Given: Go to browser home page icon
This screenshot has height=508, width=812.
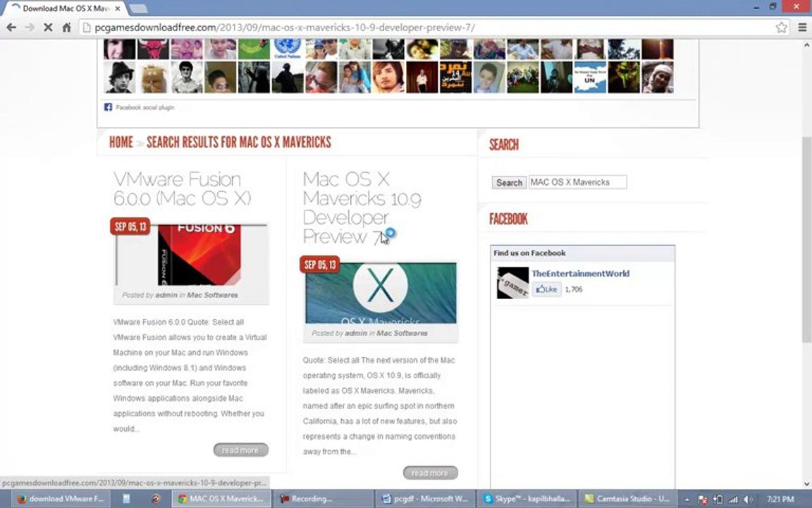Looking at the screenshot, I should [66, 28].
